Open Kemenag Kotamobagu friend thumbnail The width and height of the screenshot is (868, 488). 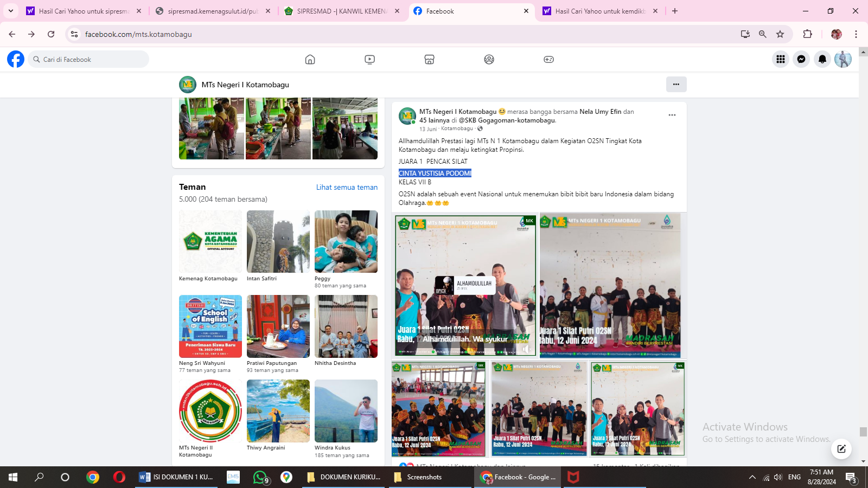210,242
